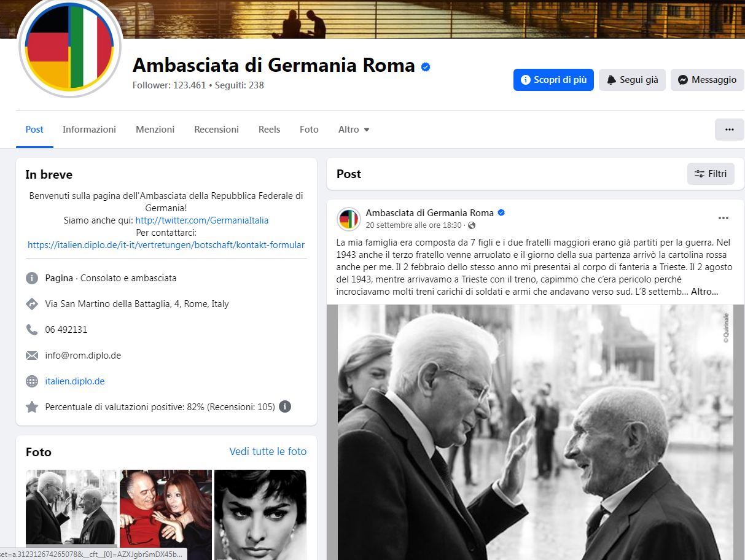Click the ratings info icon
Screen dimensions: 745x560
pos(285,406)
